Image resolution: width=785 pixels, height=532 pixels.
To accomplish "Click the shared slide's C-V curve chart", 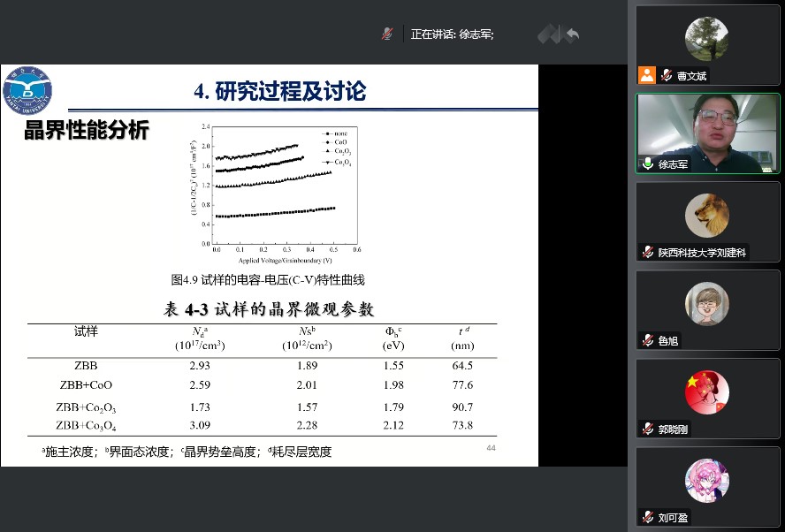I will pyautogui.click(x=277, y=192).
